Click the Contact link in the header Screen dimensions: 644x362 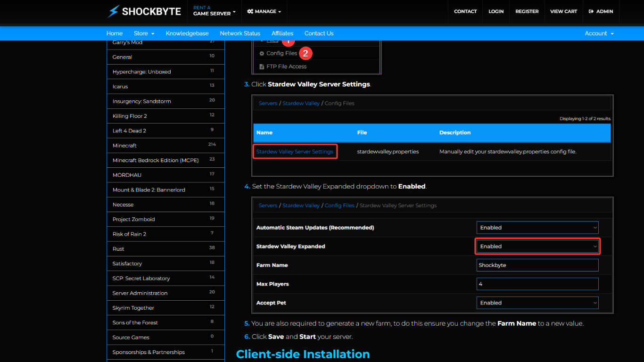[465, 11]
